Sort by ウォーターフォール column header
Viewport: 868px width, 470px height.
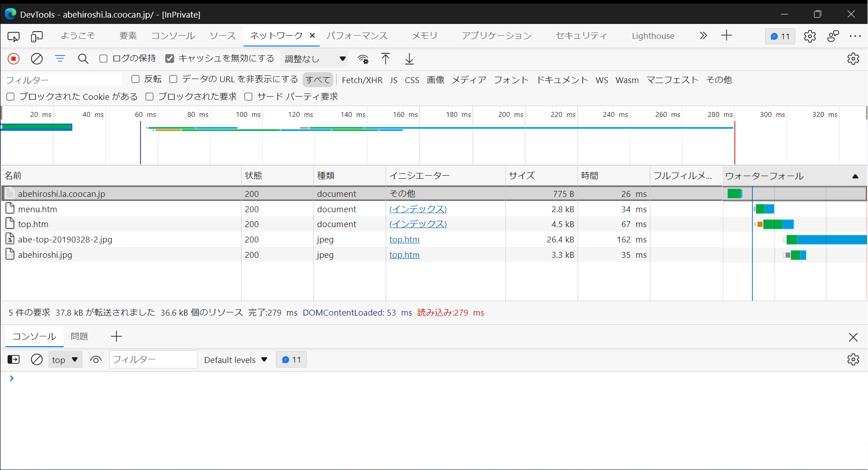(794, 176)
